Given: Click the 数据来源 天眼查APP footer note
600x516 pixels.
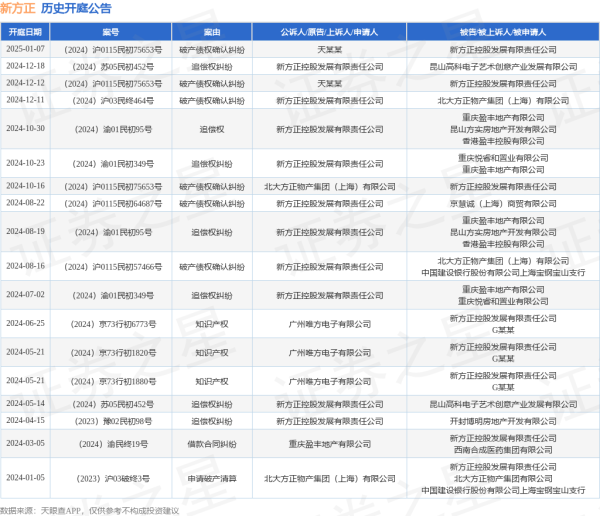Looking at the screenshot, I should click(89, 511).
